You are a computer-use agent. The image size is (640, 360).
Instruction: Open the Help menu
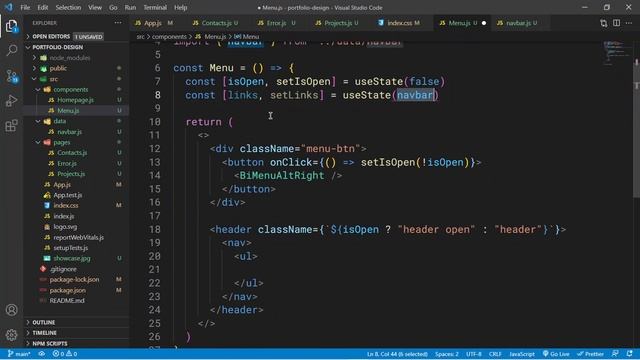180,7
